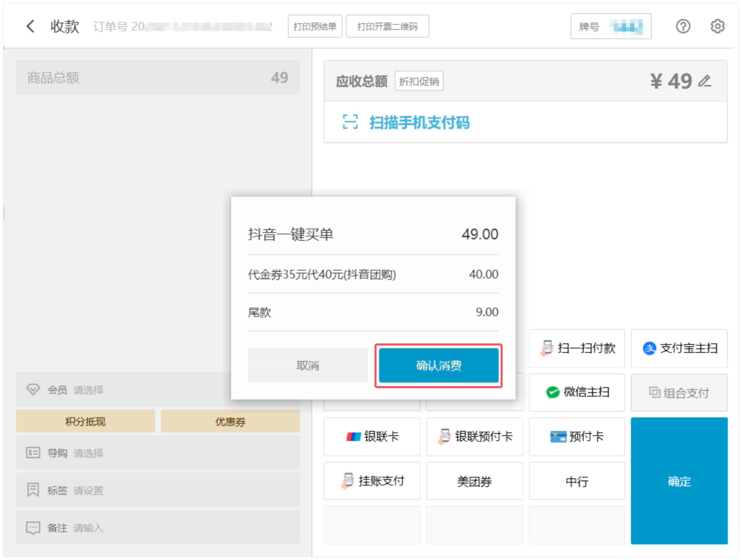Select the 支付宝主扫 payment option
This screenshot has height=560, width=742.
(x=679, y=348)
